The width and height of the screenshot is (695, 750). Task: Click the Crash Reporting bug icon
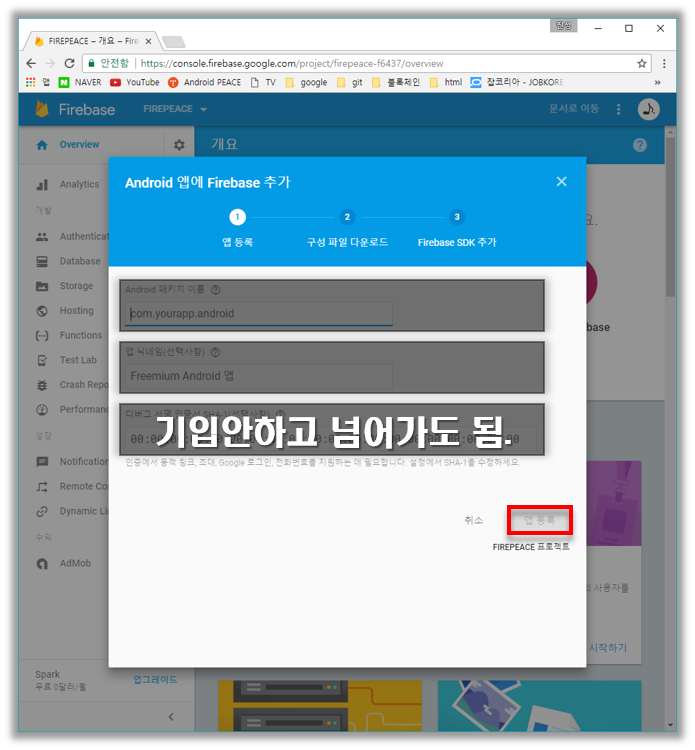(42, 385)
